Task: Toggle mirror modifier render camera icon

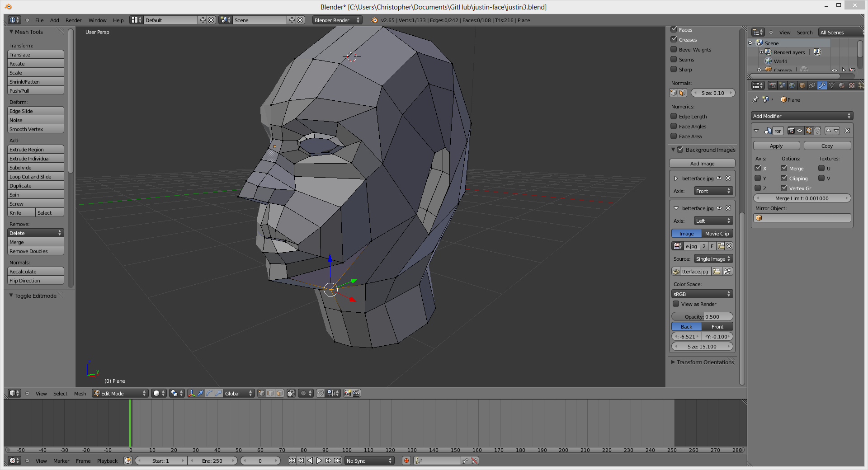Action: click(x=791, y=131)
